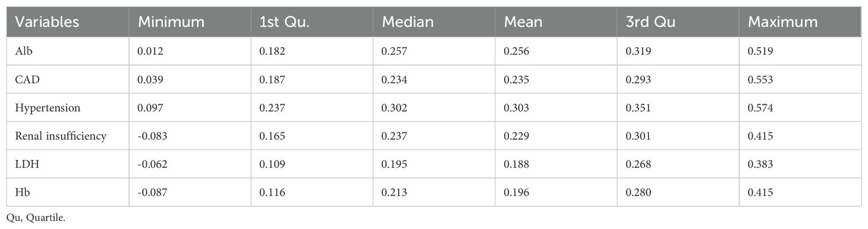Select the Minimum column header
Viewport: 868px width, 229px height.
coord(171,22)
